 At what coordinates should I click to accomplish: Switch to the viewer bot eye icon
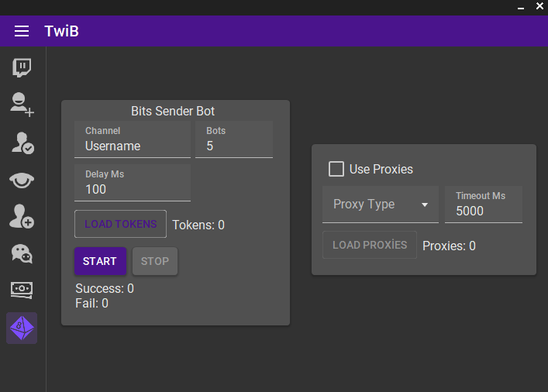22,181
